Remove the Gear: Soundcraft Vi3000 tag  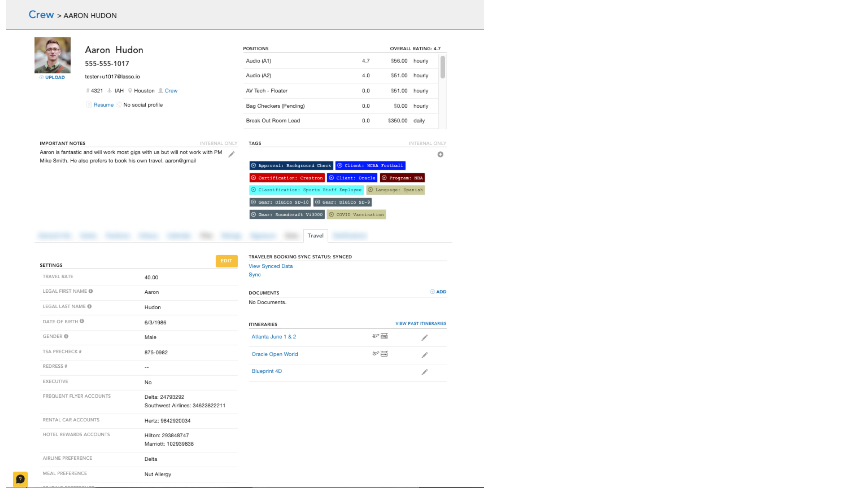253,215
